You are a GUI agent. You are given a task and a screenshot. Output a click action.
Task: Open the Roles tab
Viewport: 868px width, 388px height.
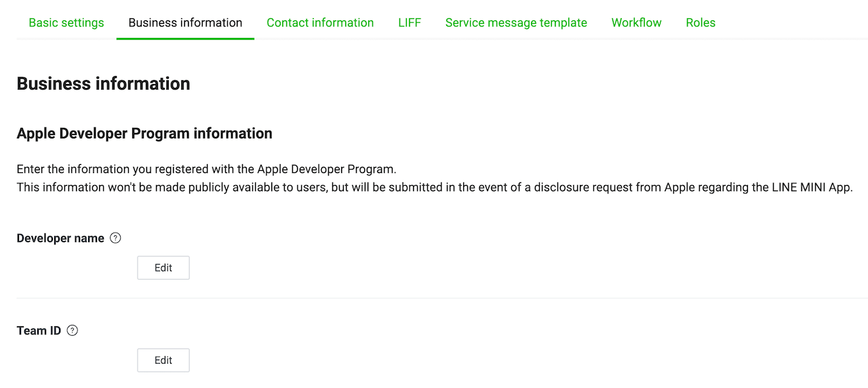tap(701, 22)
